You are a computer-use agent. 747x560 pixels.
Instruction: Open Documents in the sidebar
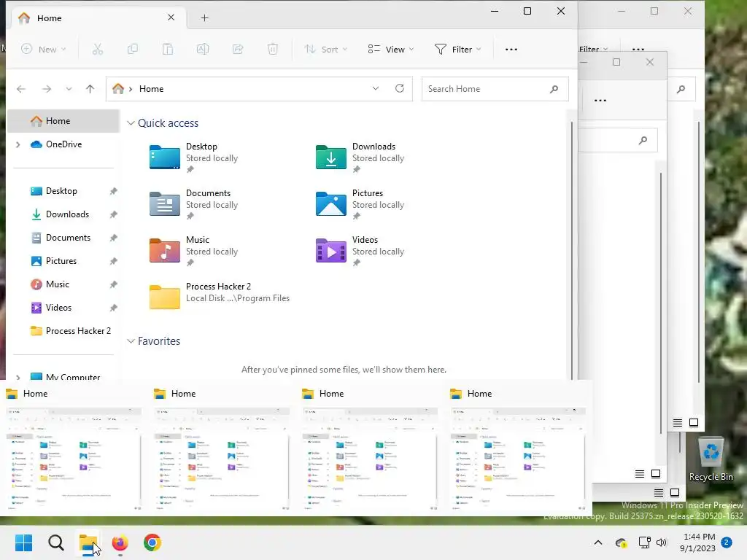(68, 238)
